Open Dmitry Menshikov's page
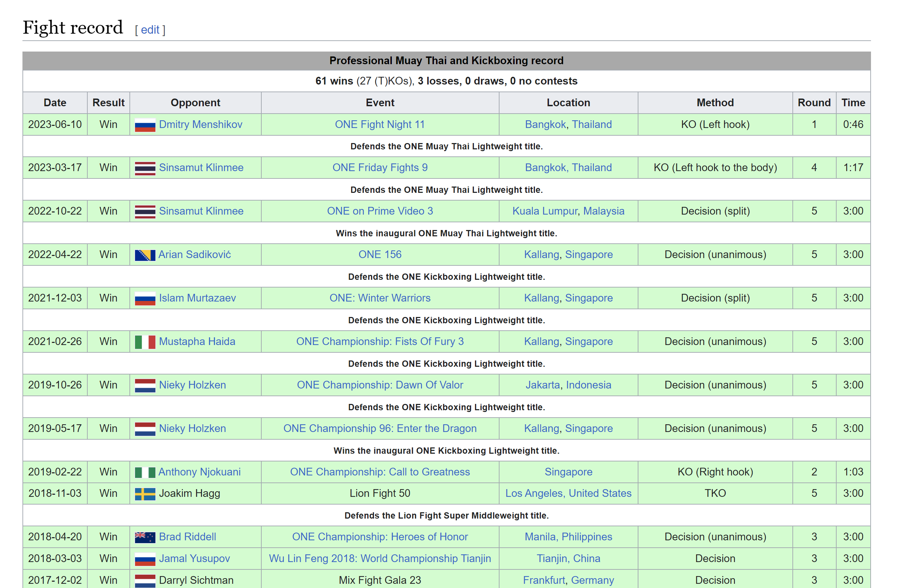Screen dimensions: 918x588 tap(201, 124)
